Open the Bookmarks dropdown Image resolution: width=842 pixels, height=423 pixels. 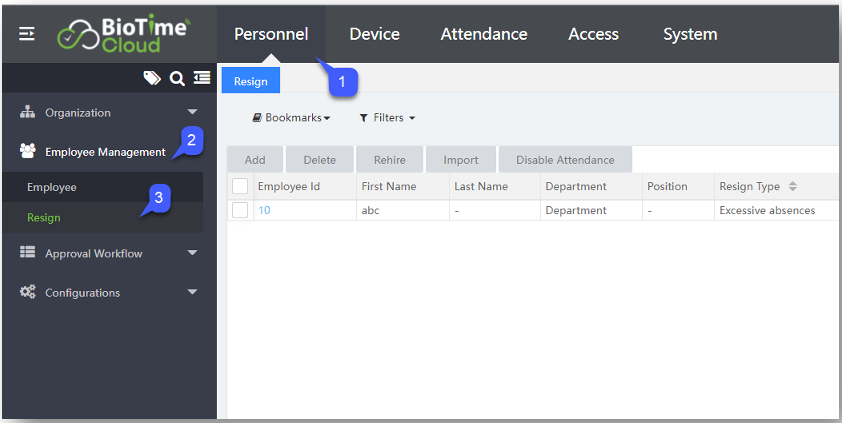(x=291, y=118)
